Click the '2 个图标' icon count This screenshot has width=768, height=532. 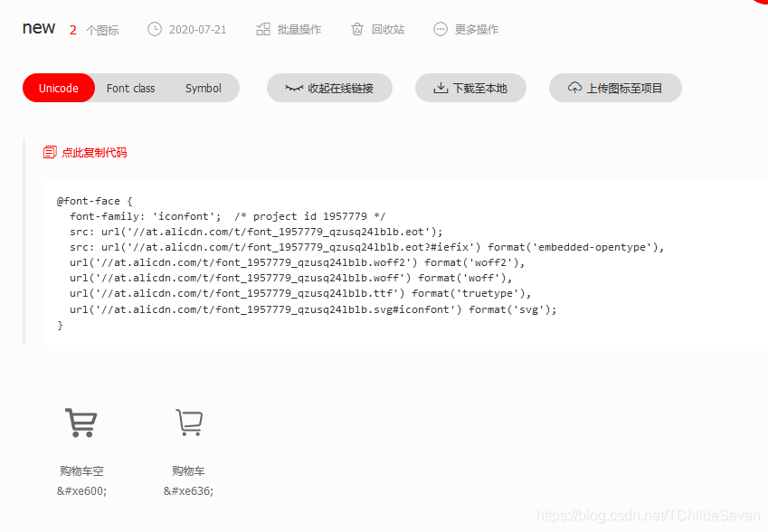pyautogui.click(x=94, y=31)
